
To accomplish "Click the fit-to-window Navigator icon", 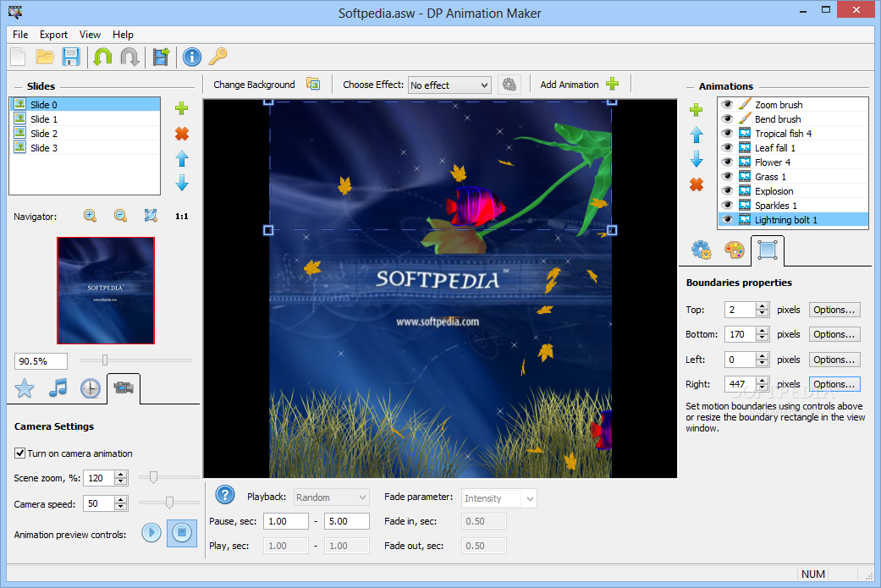I will pos(151,216).
